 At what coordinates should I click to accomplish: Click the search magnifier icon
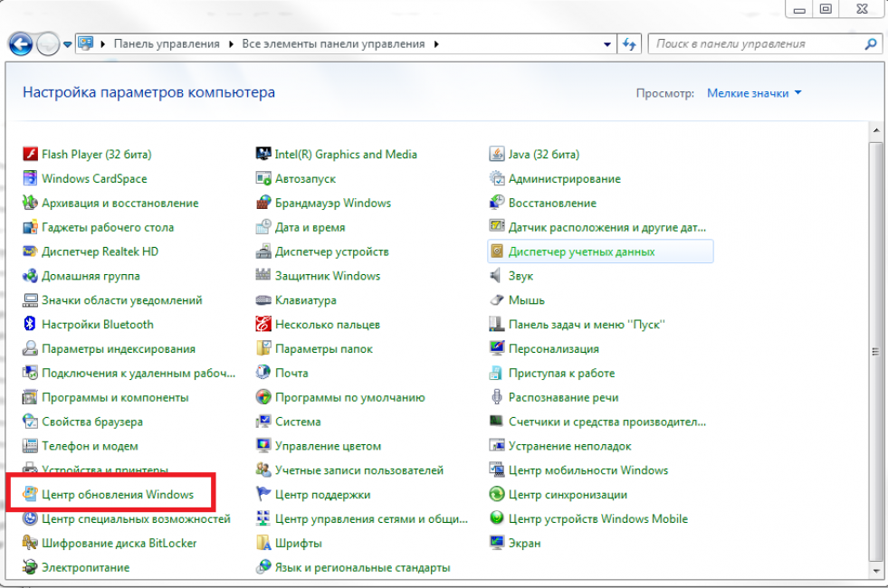(871, 44)
